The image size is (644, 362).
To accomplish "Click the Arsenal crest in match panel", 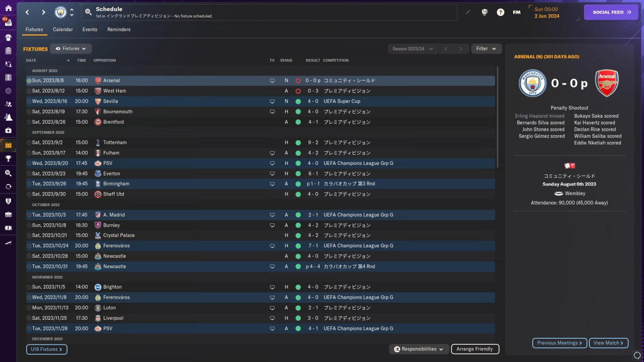I will click(607, 83).
